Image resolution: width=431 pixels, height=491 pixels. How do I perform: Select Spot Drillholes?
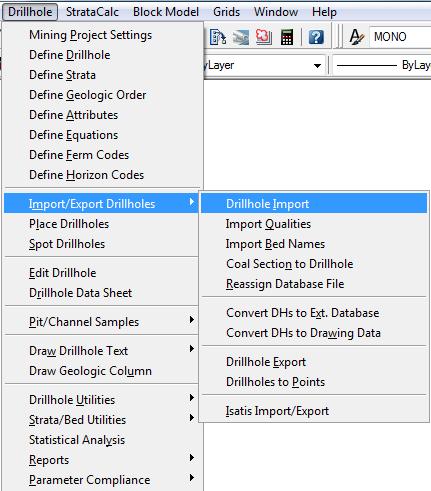pyautogui.click(x=102, y=244)
